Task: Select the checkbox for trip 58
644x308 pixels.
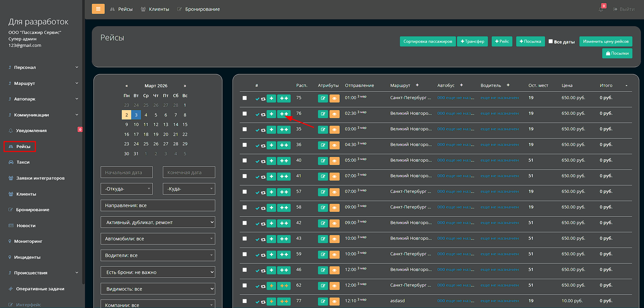Action: [x=244, y=207]
